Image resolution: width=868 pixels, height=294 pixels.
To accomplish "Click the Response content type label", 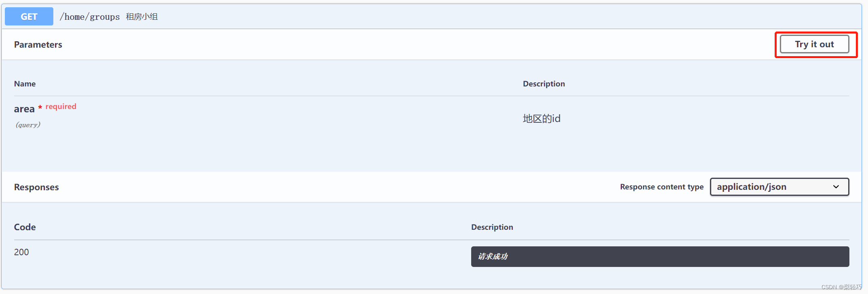I will coord(662,187).
